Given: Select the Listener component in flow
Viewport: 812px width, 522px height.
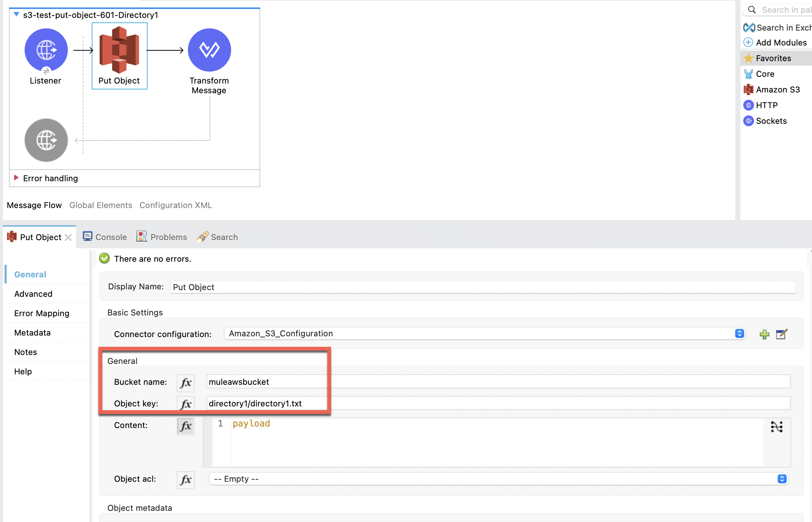Looking at the screenshot, I should pos(46,50).
